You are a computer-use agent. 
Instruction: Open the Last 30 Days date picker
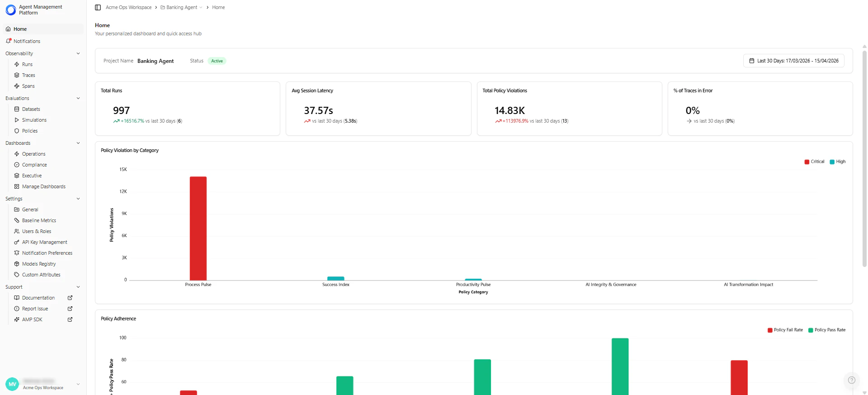[x=793, y=61]
